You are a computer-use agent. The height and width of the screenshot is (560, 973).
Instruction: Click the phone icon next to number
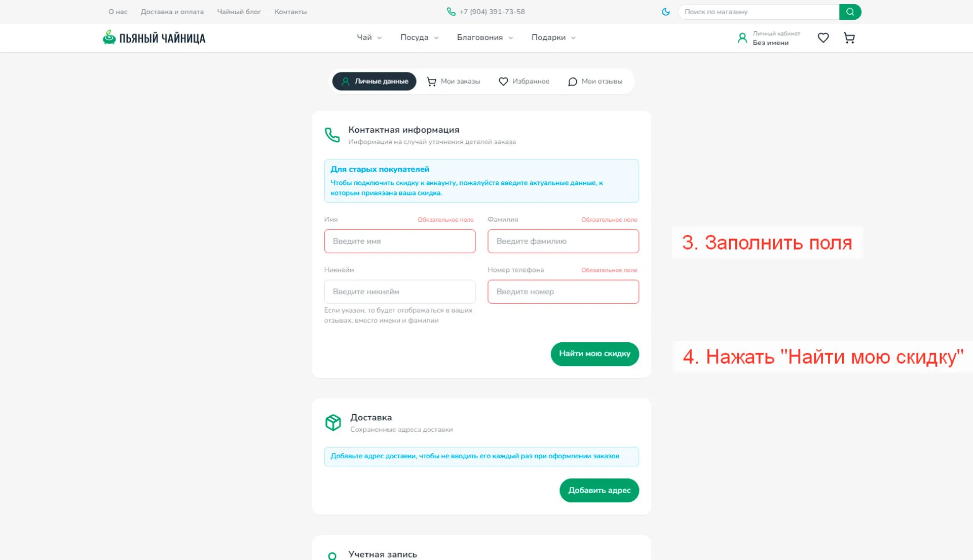pyautogui.click(x=451, y=12)
